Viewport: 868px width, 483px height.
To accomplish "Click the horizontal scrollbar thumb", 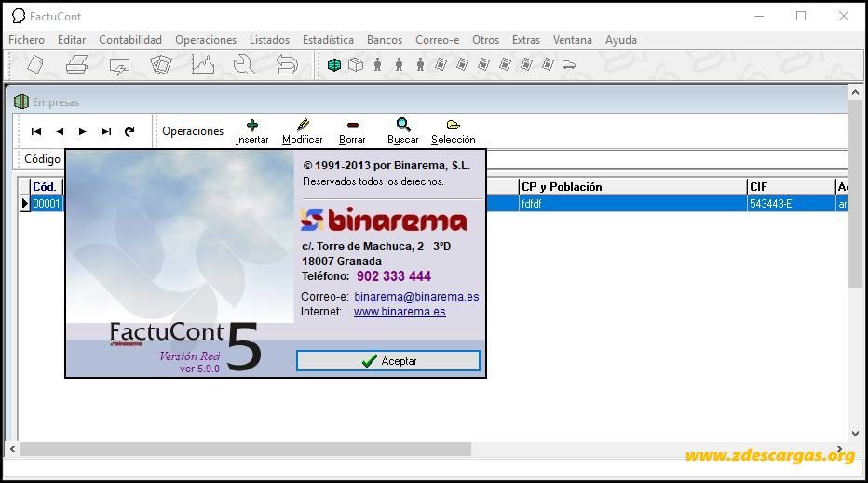I will (246, 449).
